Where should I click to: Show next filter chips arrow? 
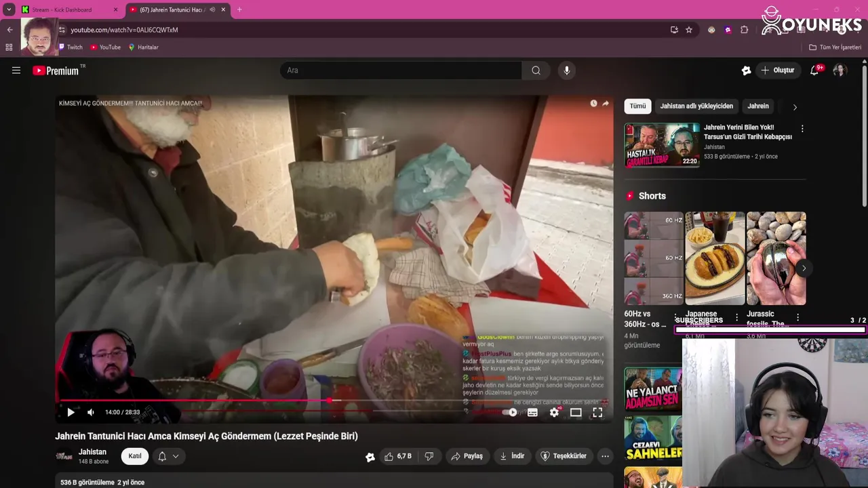(795, 106)
